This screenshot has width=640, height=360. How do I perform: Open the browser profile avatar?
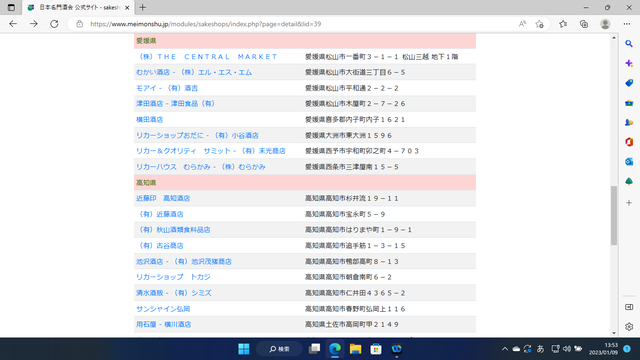click(x=605, y=24)
